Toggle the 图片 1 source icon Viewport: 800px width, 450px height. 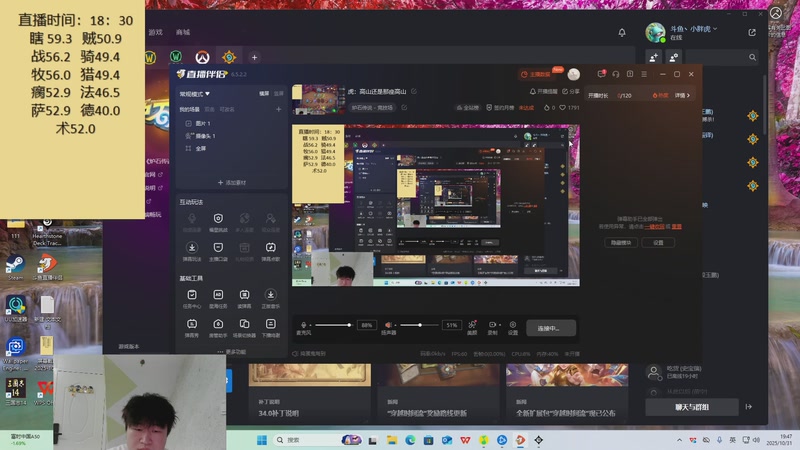[x=188, y=123]
